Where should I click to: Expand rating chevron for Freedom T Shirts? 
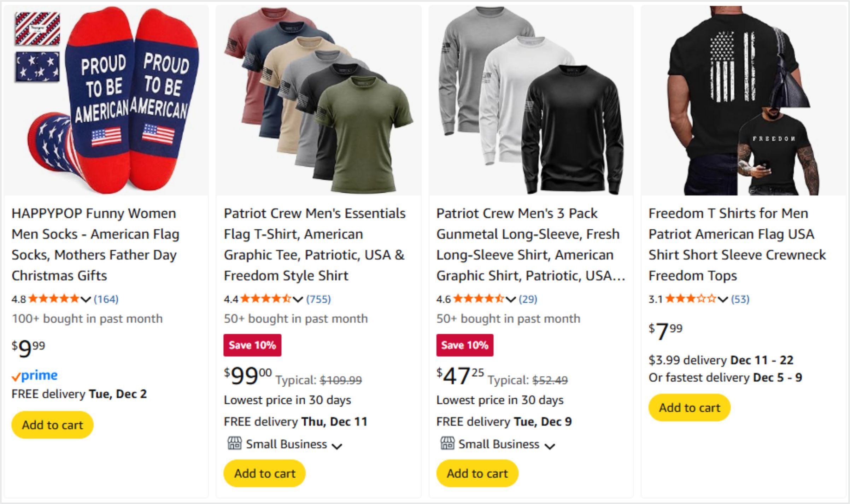pyautogui.click(x=723, y=300)
